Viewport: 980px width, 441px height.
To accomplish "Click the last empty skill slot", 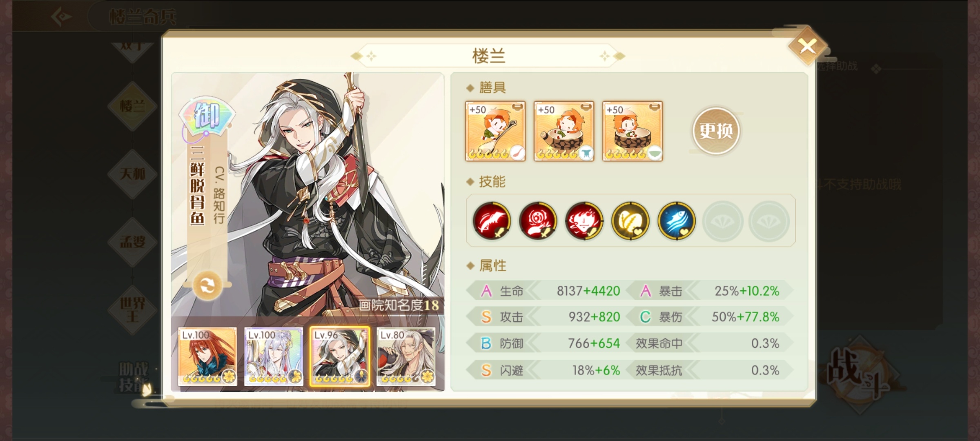I will (x=768, y=221).
